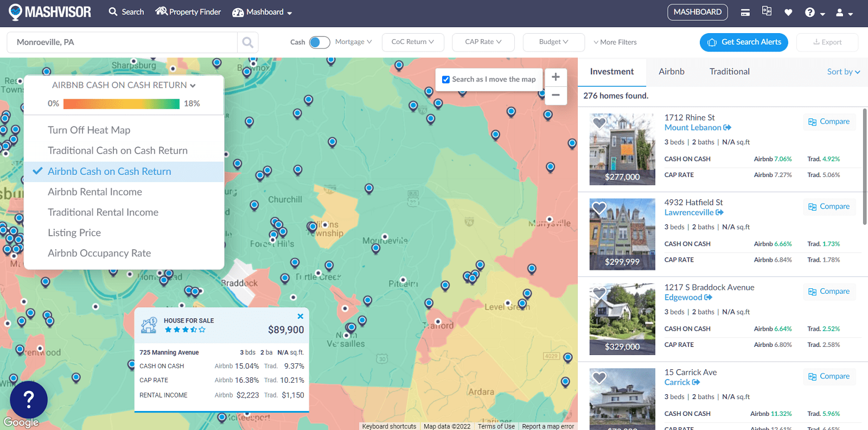The height and width of the screenshot is (430, 868).
Task: Select Airbnb Cash on Cash Return option
Action: 124,172
